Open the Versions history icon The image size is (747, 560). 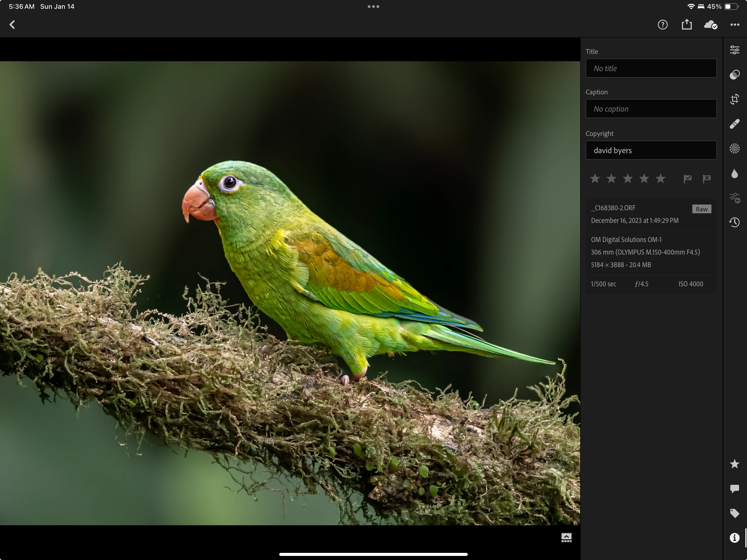(x=734, y=222)
